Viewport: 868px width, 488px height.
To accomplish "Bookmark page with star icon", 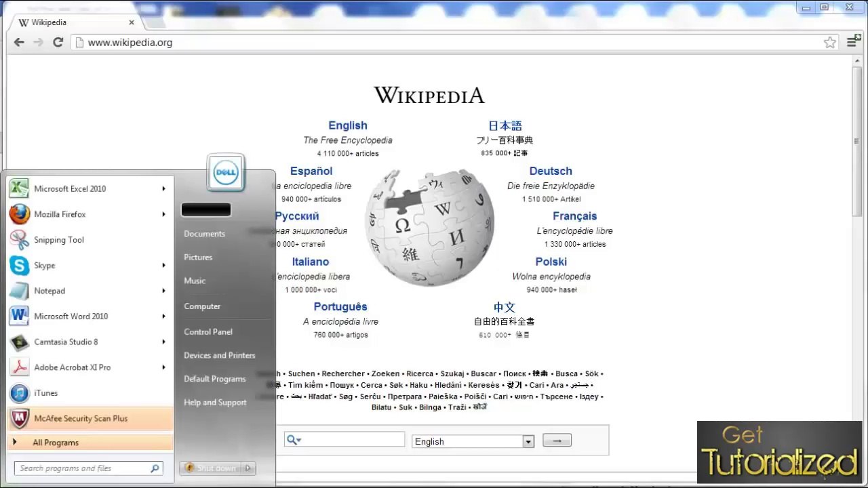I will click(x=830, y=42).
